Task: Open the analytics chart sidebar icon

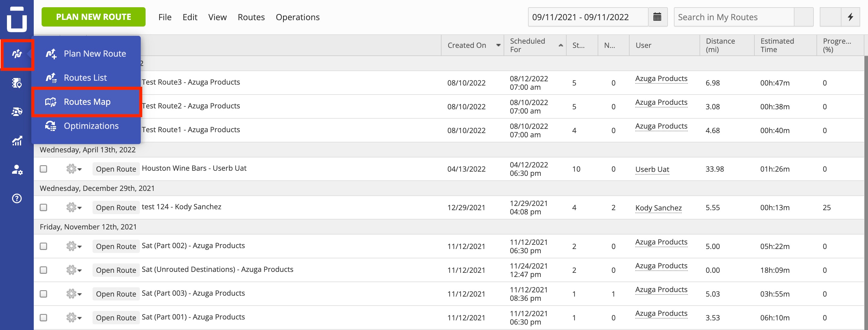Action: 17,141
